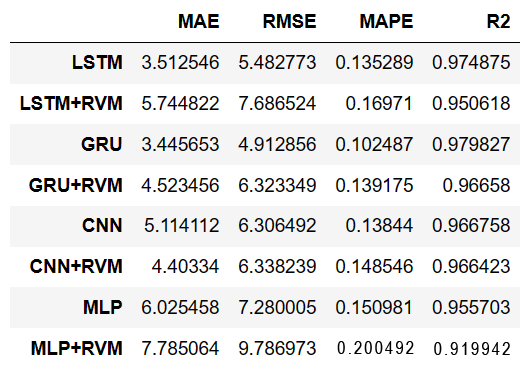This screenshot has width=525, height=372.
Task: Click GRU MAE value 3.445653
Action: (180, 144)
